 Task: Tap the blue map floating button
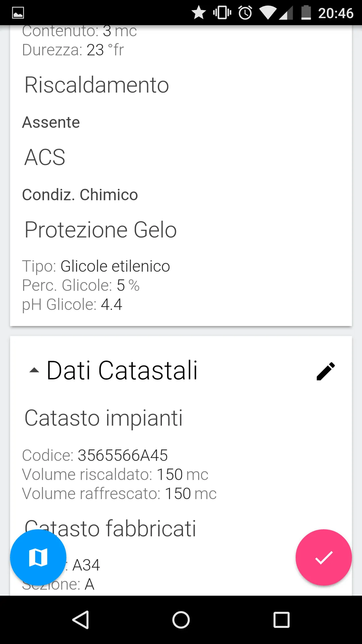(x=38, y=557)
